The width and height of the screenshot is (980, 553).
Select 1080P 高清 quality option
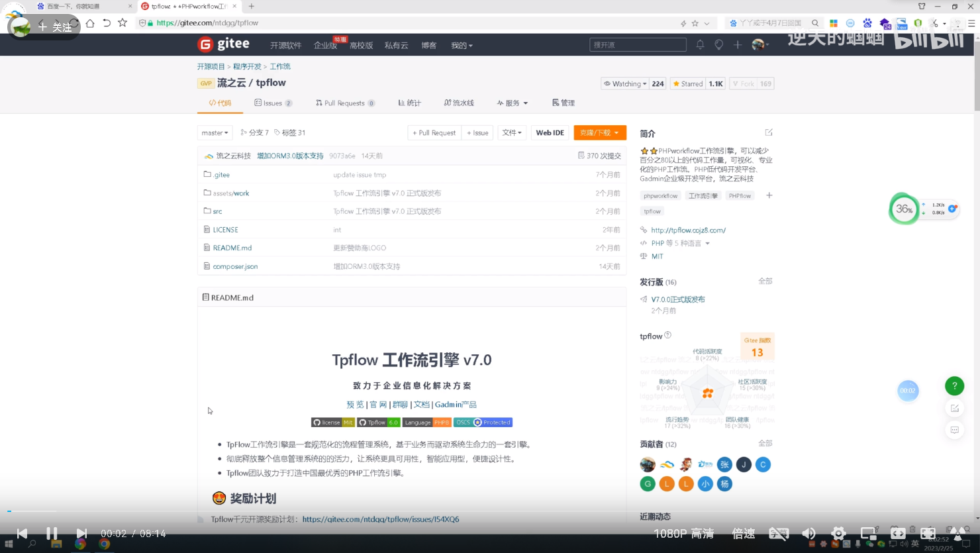pos(683,533)
